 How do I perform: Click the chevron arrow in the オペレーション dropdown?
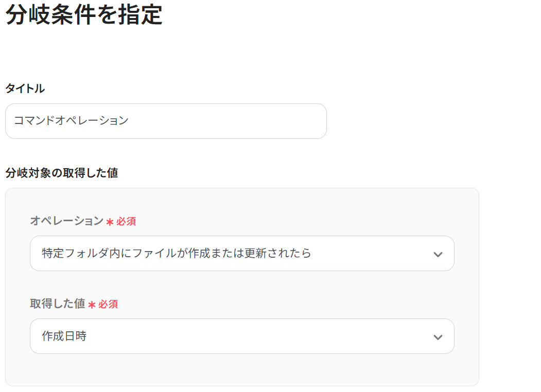click(438, 254)
